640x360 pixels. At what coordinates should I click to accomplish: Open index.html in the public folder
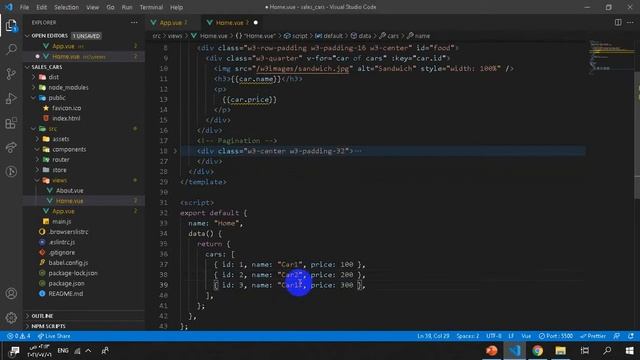(66, 118)
